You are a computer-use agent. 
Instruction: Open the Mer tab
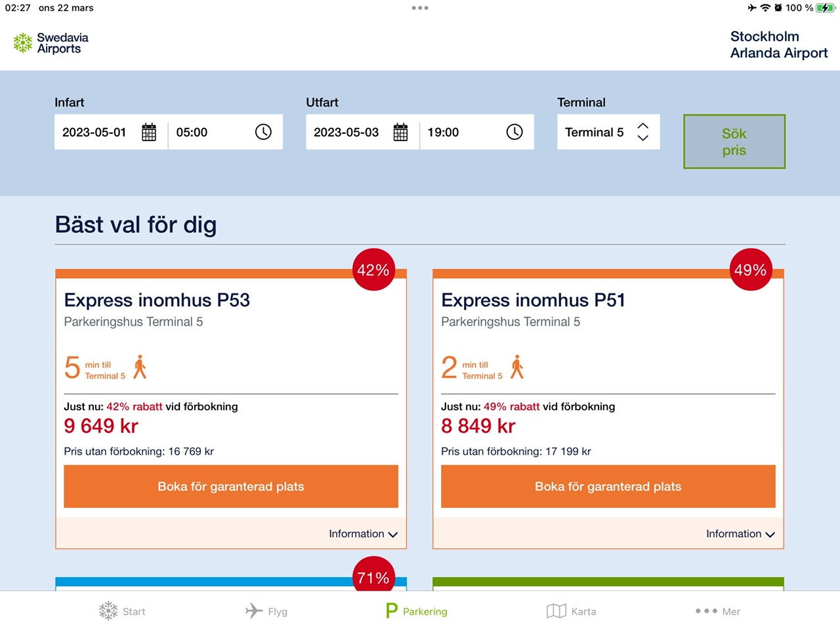pos(717,611)
